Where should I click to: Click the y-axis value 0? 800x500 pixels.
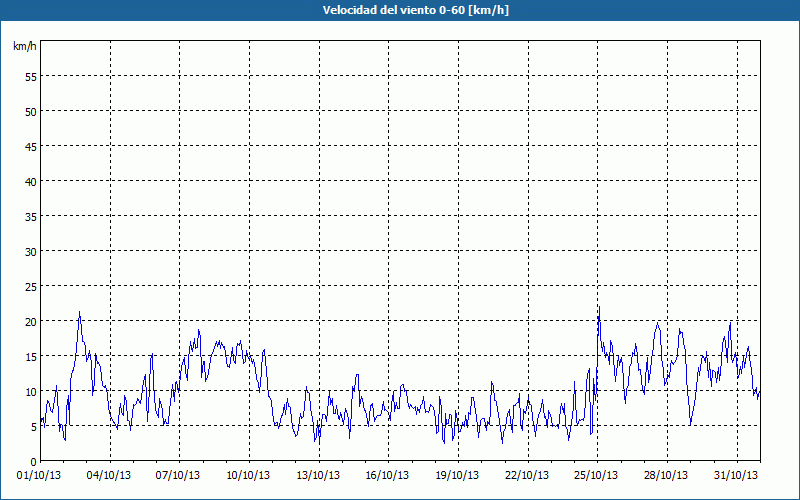pyautogui.click(x=34, y=462)
